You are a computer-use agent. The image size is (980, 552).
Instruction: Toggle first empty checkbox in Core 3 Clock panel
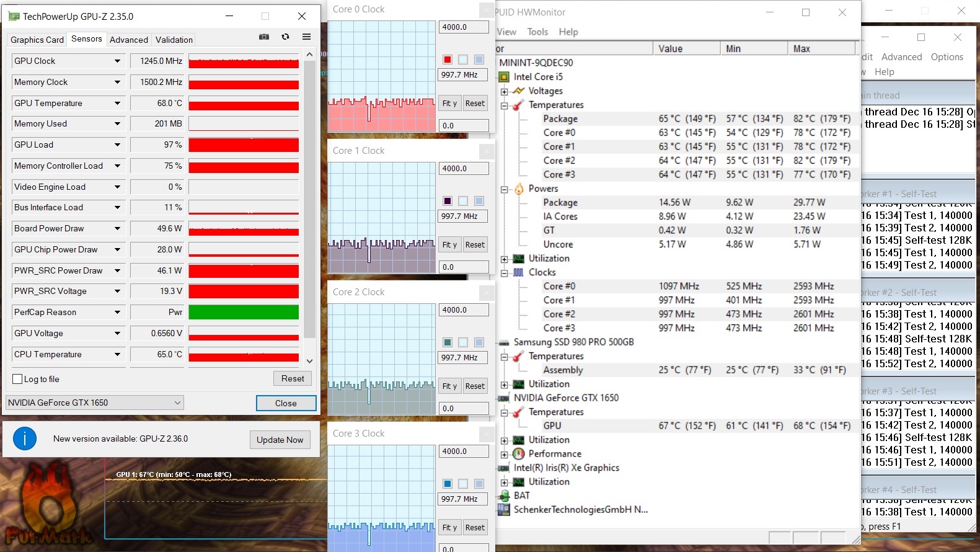(x=463, y=484)
